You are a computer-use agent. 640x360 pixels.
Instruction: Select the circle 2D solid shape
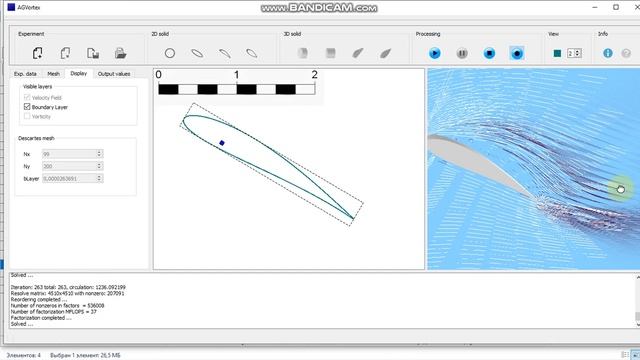coord(170,53)
